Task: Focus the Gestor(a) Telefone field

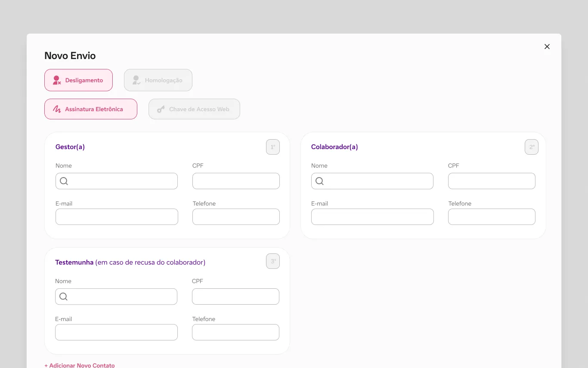Action: 236,217
